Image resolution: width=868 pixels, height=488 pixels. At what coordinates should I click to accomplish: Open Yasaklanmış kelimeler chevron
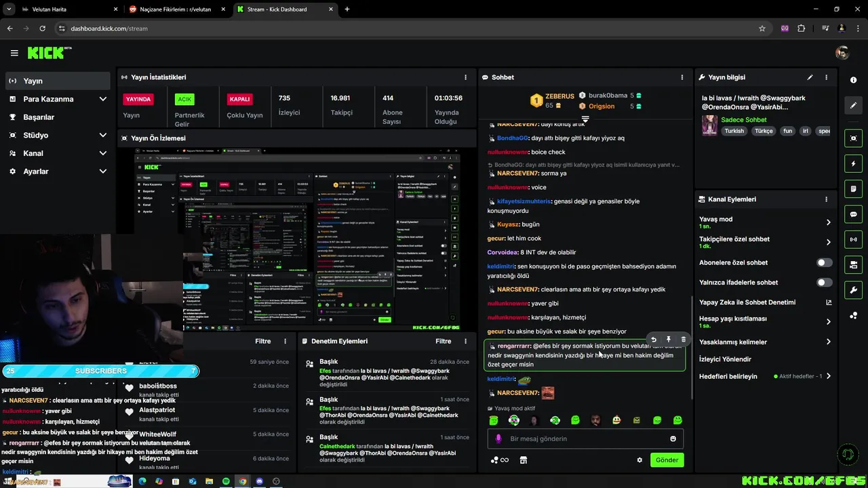tap(828, 342)
